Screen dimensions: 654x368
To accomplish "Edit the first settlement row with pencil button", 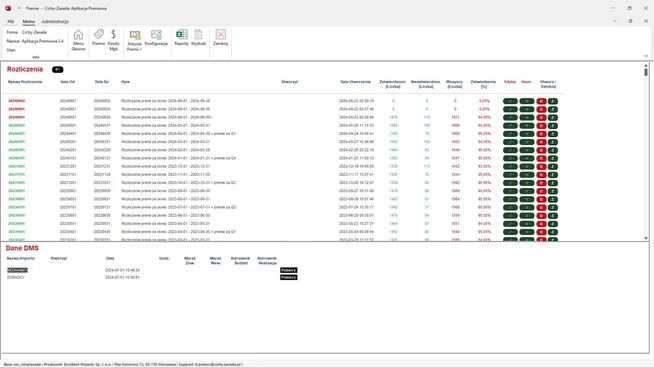I will pos(510,101).
